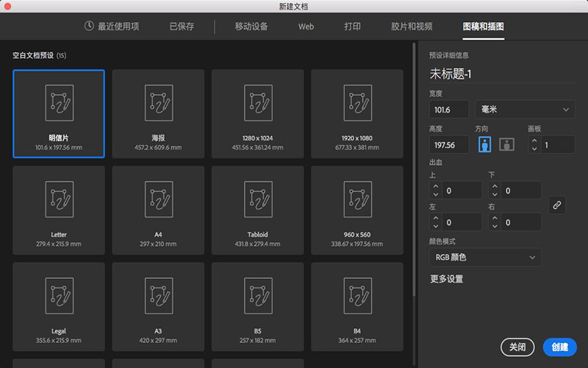Expand 更多设置 options

447,279
